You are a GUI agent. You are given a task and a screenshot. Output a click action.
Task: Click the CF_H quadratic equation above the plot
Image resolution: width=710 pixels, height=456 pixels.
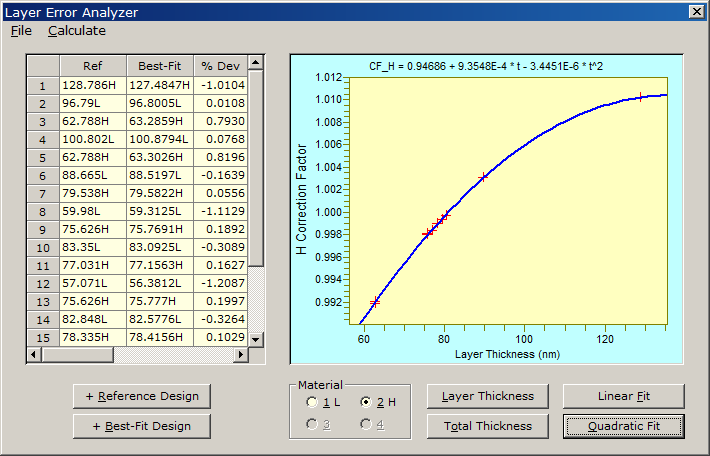[x=486, y=67]
